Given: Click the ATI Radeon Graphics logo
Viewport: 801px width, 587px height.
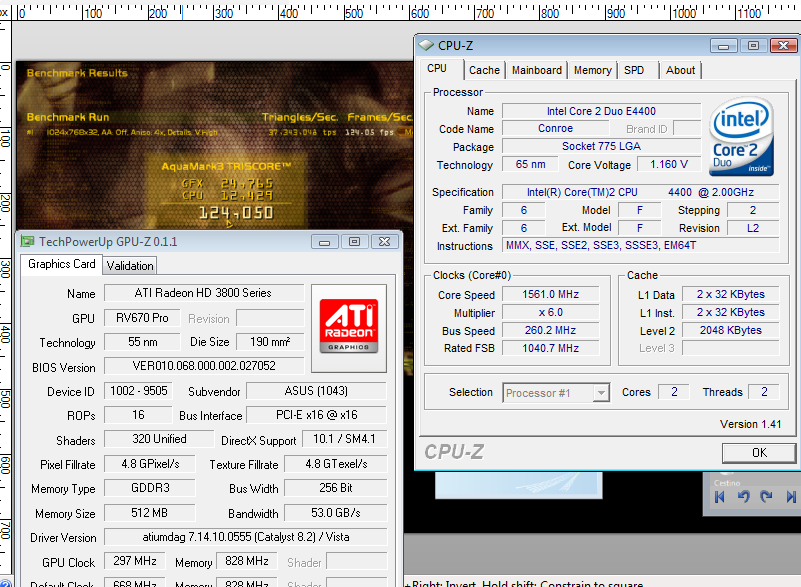Looking at the screenshot, I should click(x=349, y=328).
